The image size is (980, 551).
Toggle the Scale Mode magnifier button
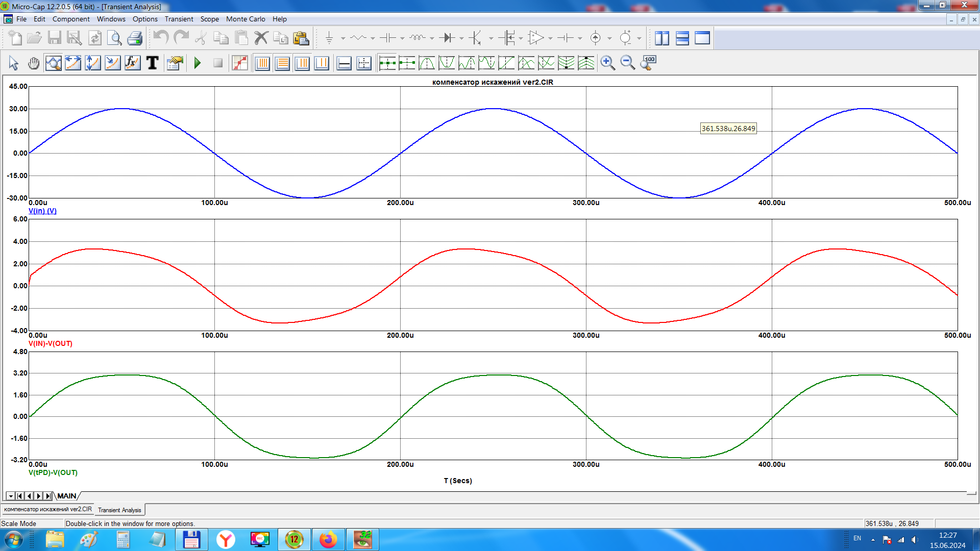(x=53, y=63)
